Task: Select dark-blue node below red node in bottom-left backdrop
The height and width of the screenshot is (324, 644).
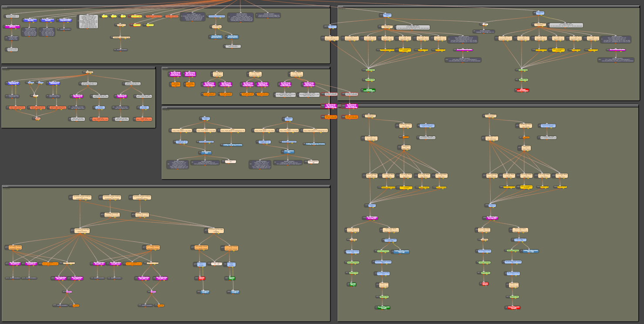Action: point(202,292)
